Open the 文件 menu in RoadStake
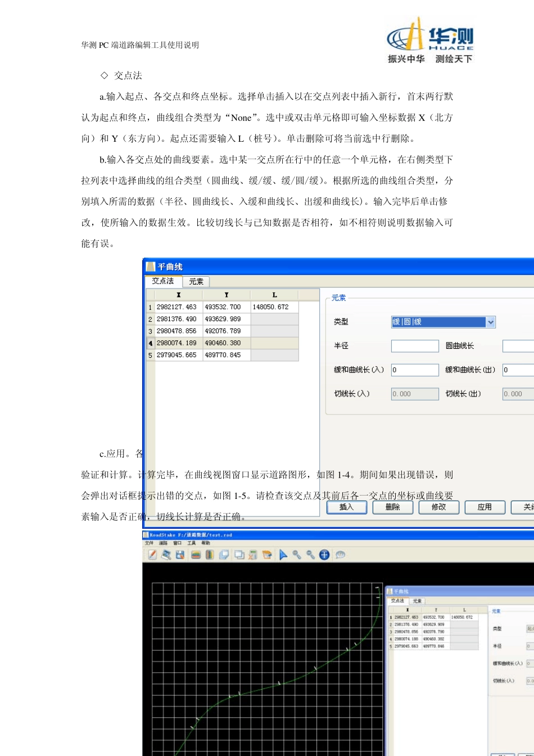This screenshot has height=756, width=534. point(149,543)
